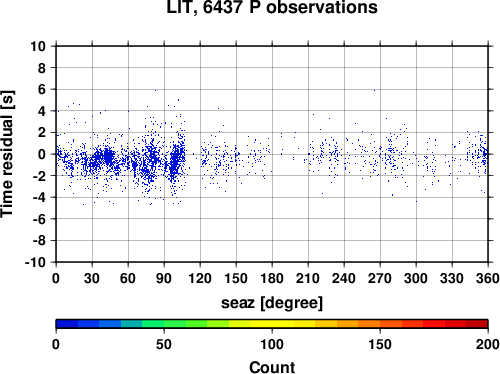The image size is (500, 374).
Task: Click the x-axis tick label 270
Action: click(380, 278)
